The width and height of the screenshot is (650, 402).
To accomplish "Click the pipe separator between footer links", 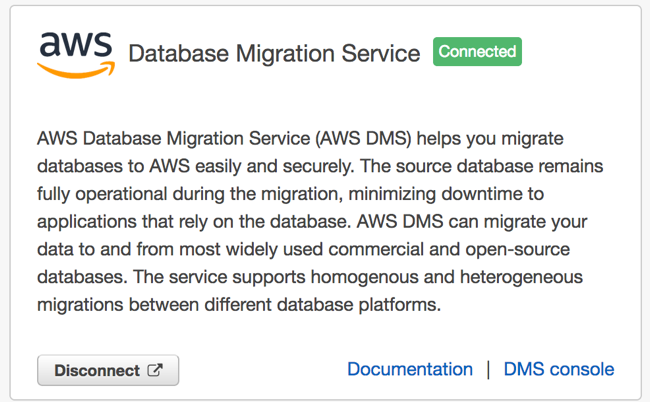I will coord(488,369).
